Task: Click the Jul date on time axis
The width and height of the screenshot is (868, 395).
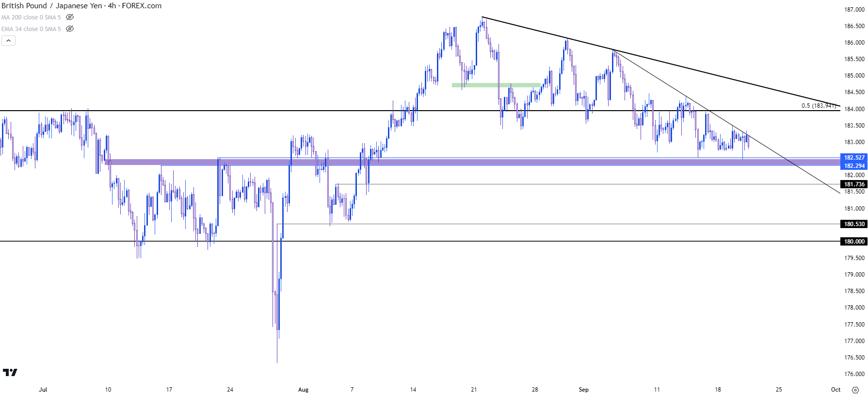Action: pos(43,389)
